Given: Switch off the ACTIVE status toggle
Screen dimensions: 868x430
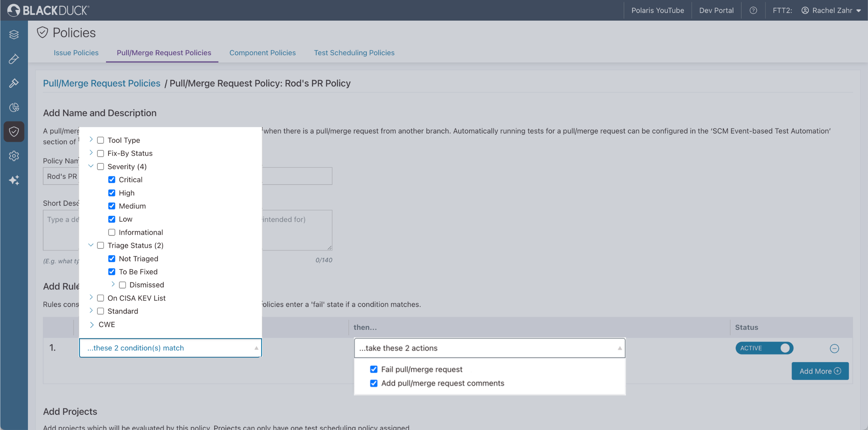Looking at the screenshot, I should click(x=764, y=348).
